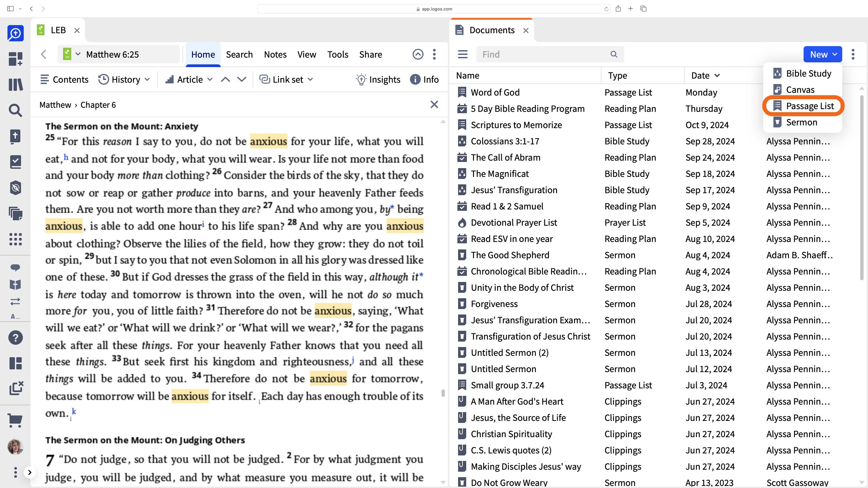Reload the page in Safari address bar
The width and height of the screenshot is (868, 488).
coord(606,9)
